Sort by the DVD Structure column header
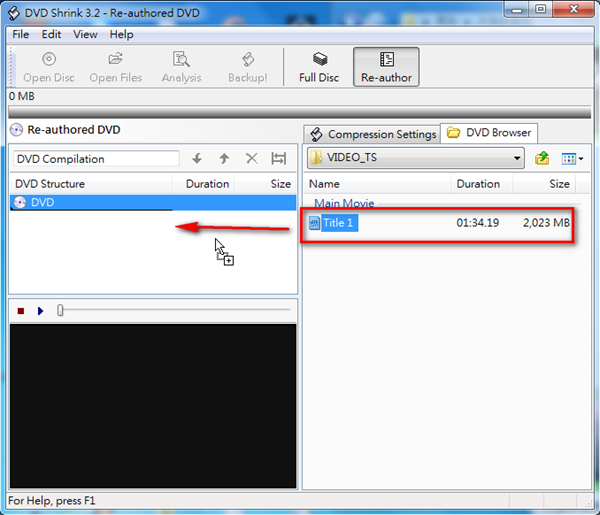600x515 pixels. [91, 184]
